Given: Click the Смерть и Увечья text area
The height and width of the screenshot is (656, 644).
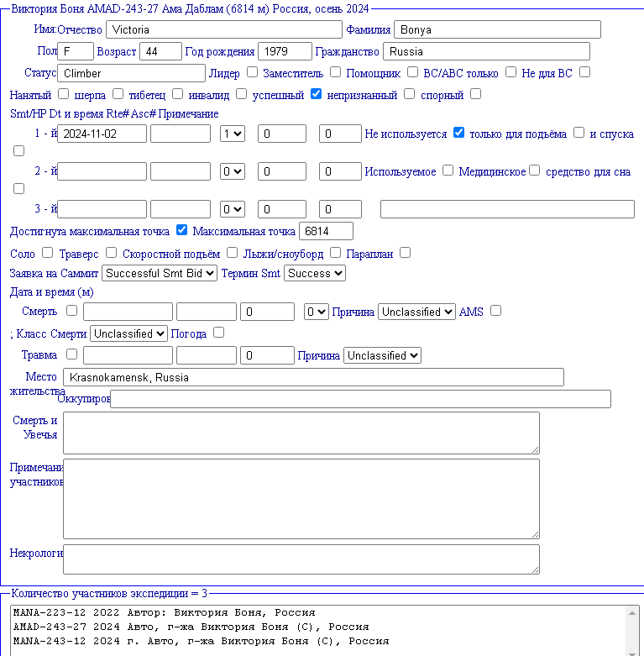Looking at the screenshot, I should coord(301,433).
